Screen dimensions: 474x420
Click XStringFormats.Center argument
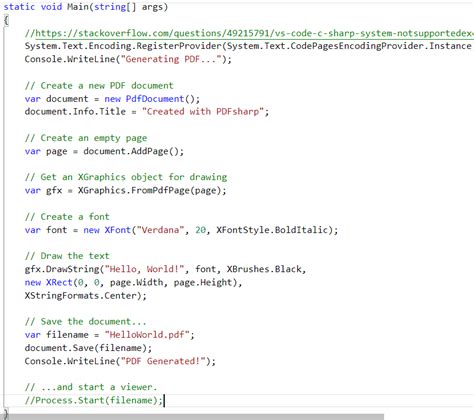click(x=80, y=296)
